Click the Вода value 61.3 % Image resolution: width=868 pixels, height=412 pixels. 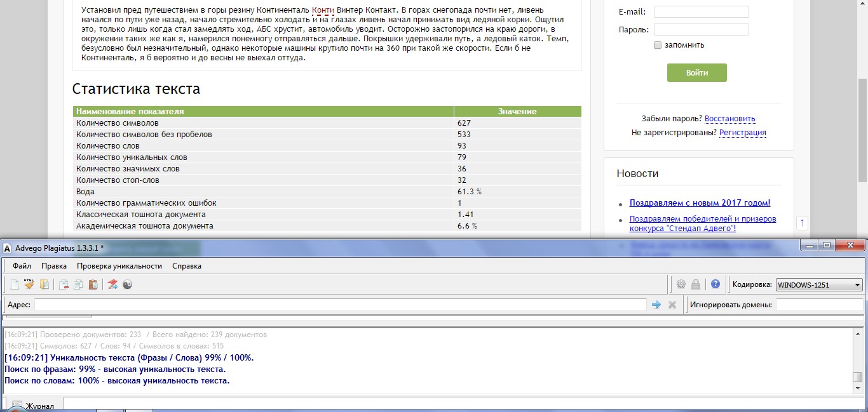point(470,192)
